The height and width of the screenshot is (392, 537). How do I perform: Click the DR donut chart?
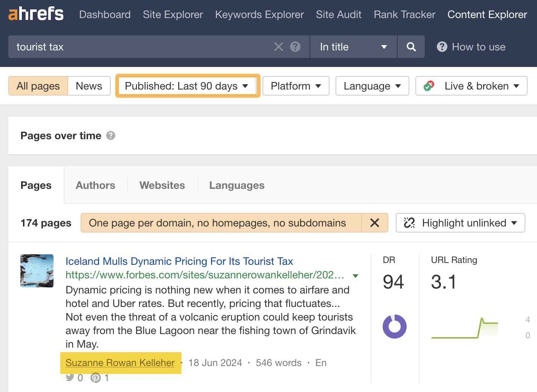point(394,327)
